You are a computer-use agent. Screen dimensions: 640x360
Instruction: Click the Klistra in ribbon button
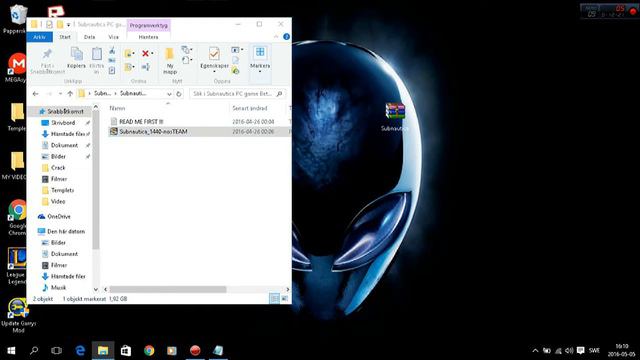pos(97,61)
